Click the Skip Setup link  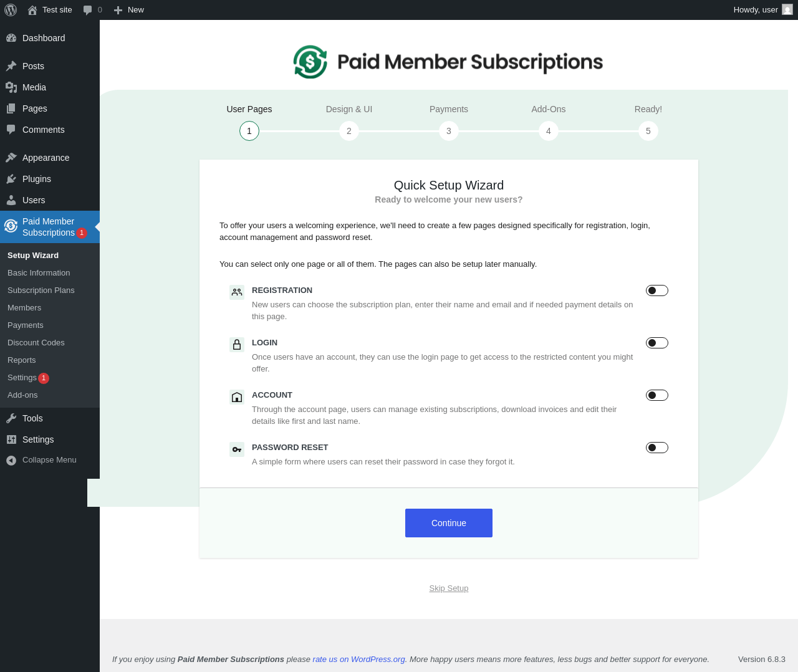(449, 588)
